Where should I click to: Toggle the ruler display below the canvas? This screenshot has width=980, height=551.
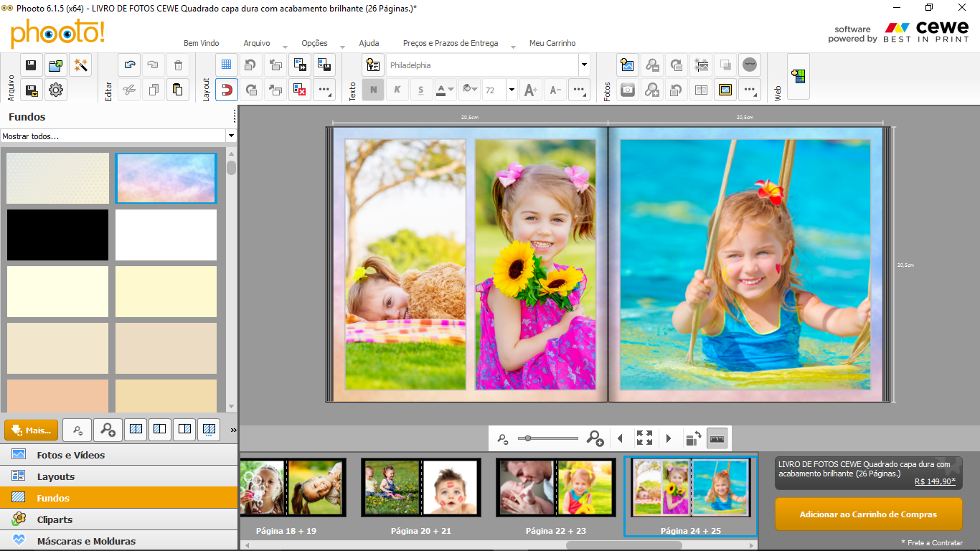[x=717, y=438]
